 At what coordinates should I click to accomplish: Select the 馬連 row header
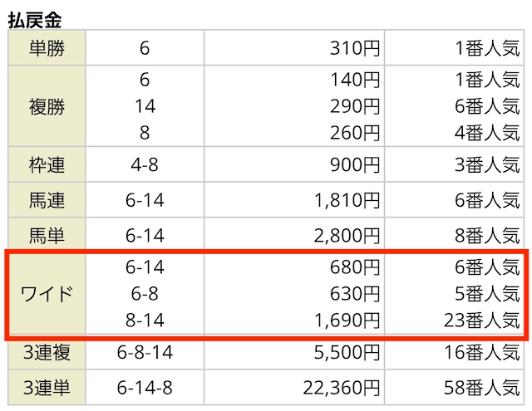pyautogui.click(x=47, y=200)
